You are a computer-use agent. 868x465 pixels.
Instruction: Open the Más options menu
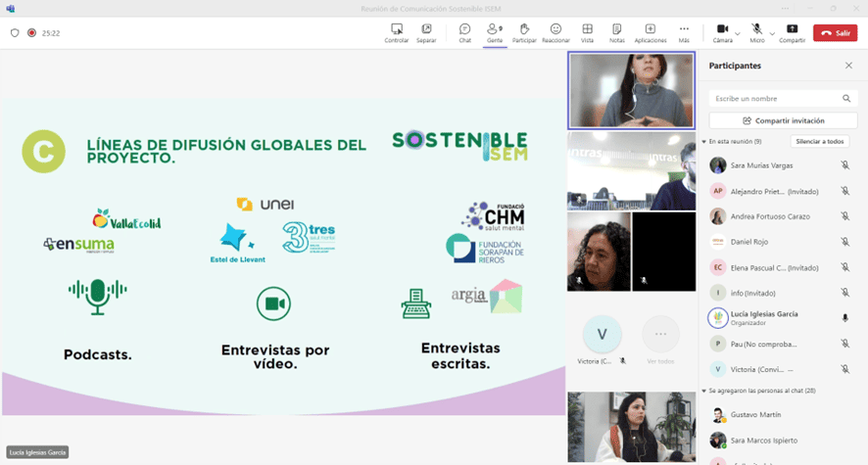point(684,33)
